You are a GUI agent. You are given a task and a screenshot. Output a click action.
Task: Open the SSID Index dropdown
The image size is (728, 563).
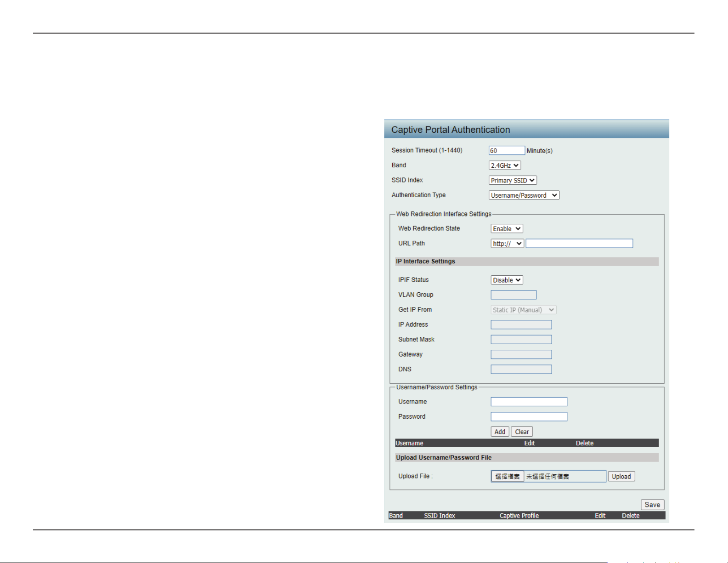pos(513,181)
